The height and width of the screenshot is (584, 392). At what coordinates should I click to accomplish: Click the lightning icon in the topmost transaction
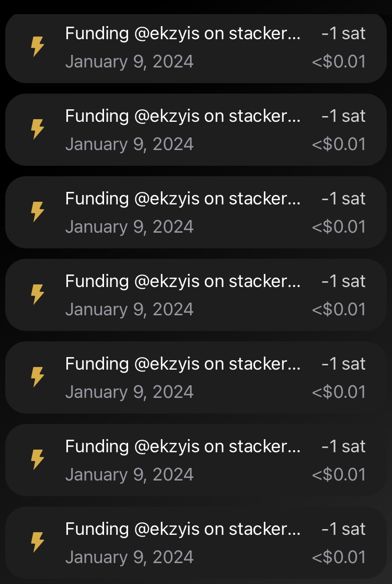click(37, 47)
